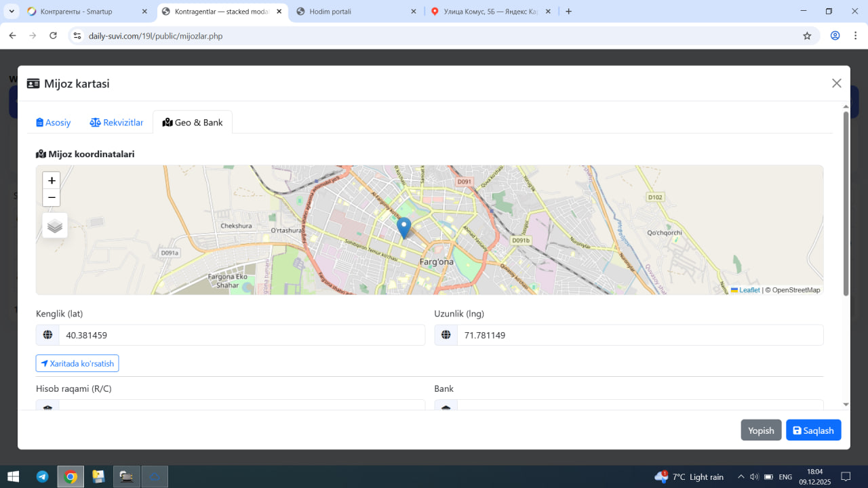Image resolution: width=868 pixels, height=488 pixels.
Task: Click the Yopish button
Action: tap(761, 430)
